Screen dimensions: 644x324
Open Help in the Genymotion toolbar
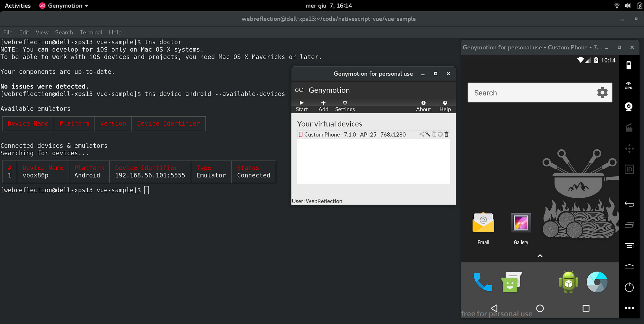[x=445, y=106]
